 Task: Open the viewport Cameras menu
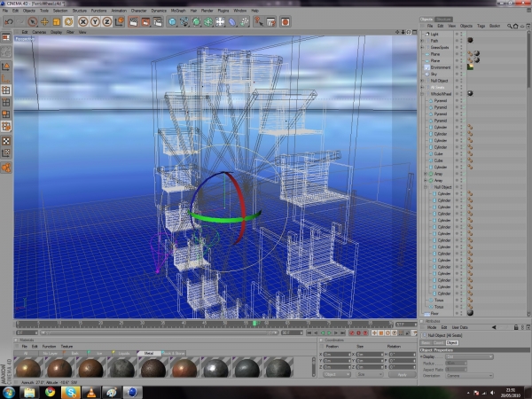pos(39,32)
